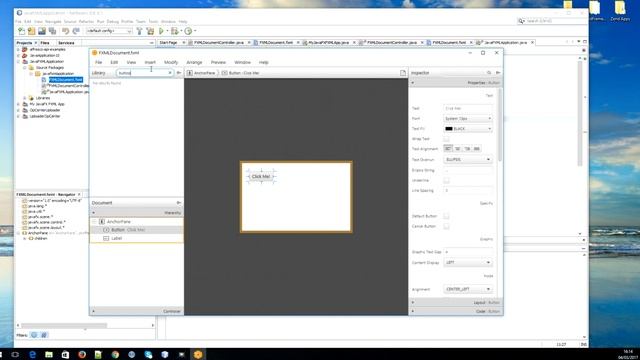The image size is (640, 360).
Task: Click Inspector search magnifier icon
Action: 489,73
